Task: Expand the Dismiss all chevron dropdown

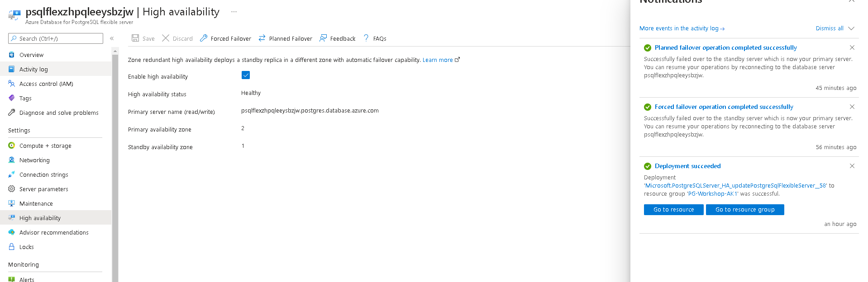Action: (x=851, y=28)
